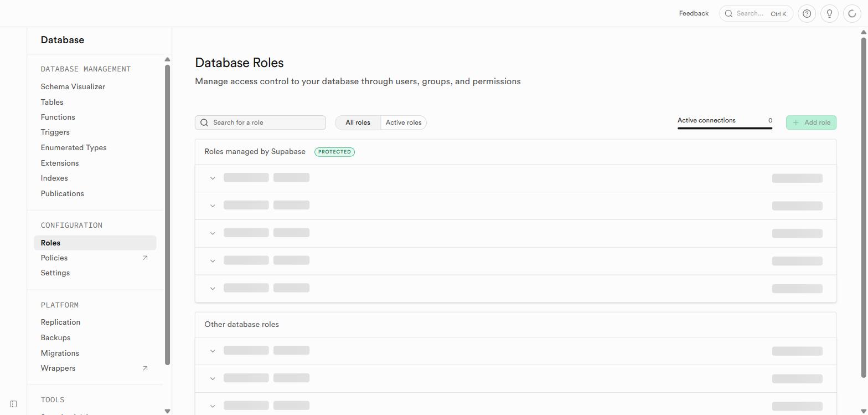The height and width of the screenshot is (415, 868).
Task: Open Functions in the sidebar
Action: [x=58, y=117]
